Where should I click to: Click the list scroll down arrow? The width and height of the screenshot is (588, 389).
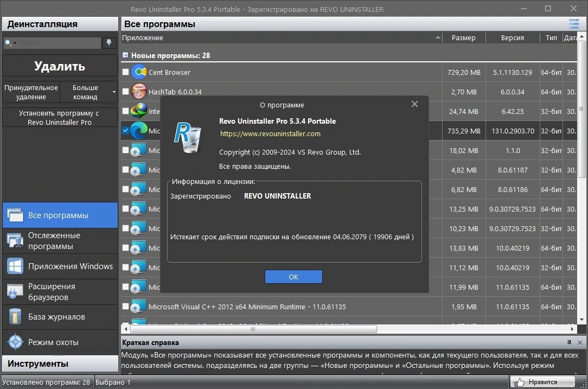581,320
